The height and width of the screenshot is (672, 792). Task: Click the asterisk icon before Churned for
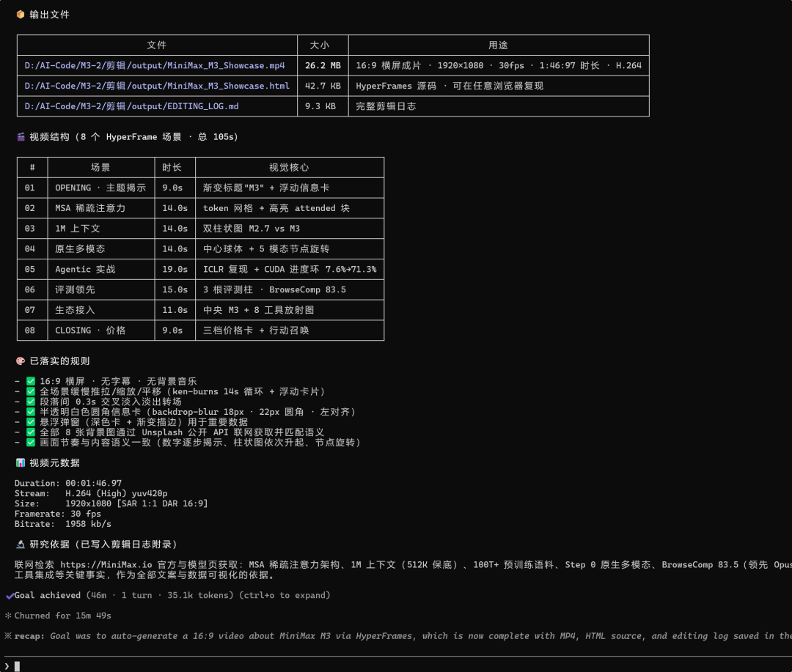[x=8, y=616]
